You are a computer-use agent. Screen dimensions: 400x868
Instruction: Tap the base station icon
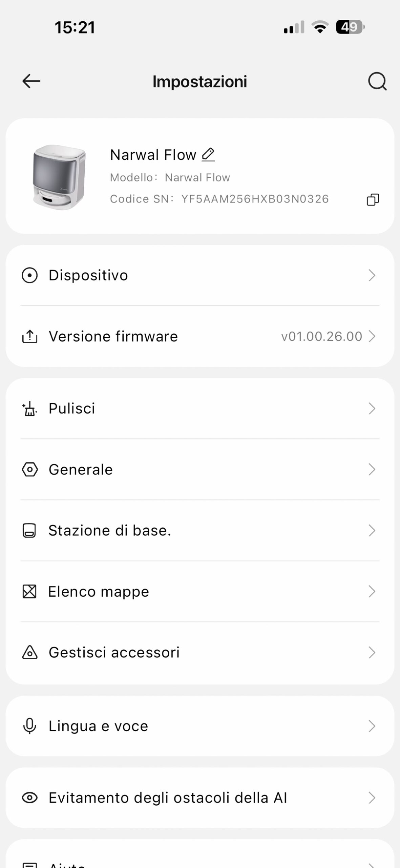(29, 531)
